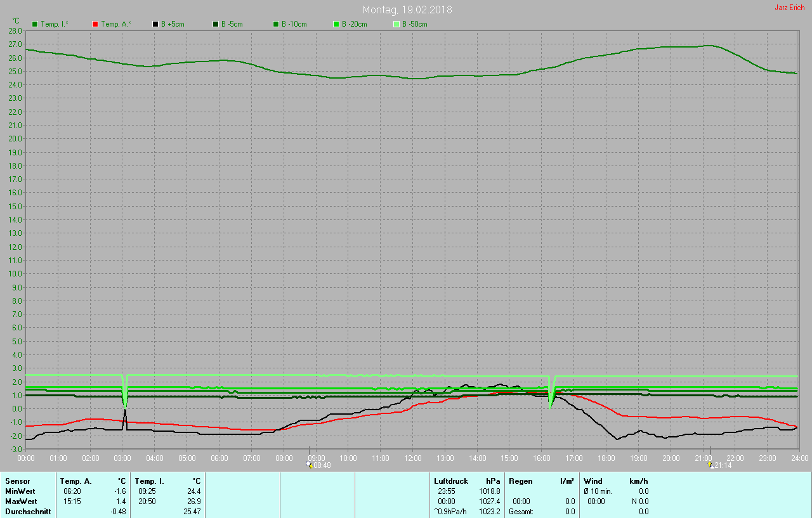
Task: Click the sunset icon beside 21:14
Action: [x=710, y=465]
